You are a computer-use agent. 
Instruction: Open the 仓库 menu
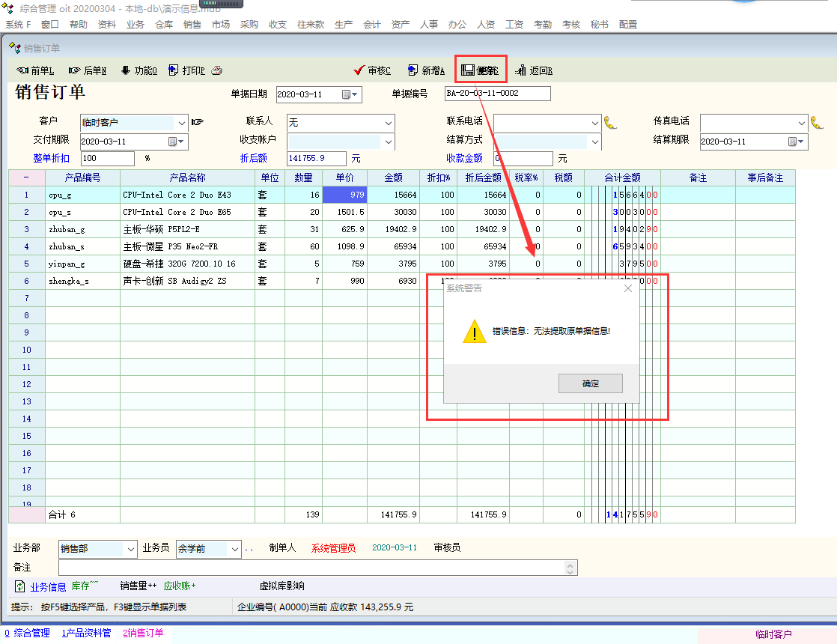pyautogui.click(x=164, y=25)
